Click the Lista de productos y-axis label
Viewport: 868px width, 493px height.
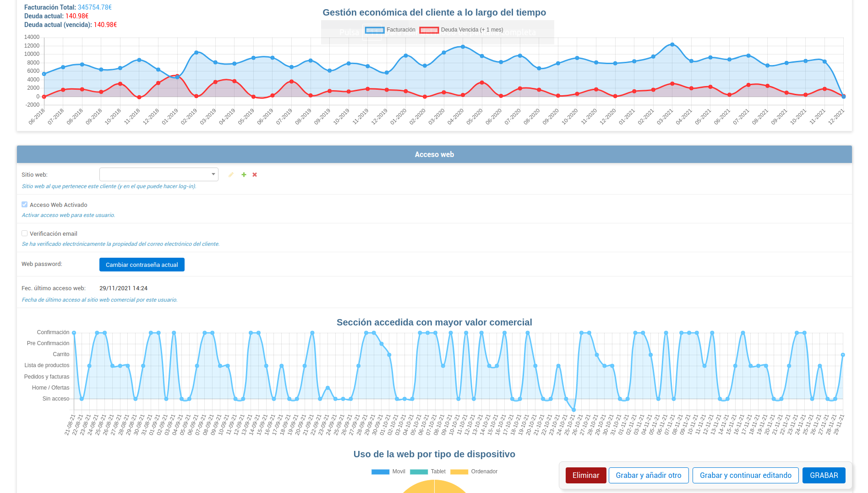coord(47,365)
